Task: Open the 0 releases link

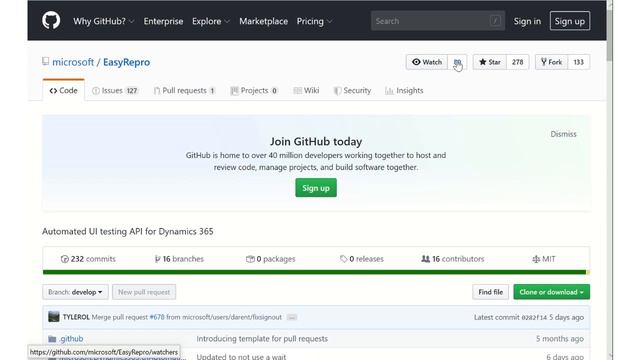Action: [362, 259]
